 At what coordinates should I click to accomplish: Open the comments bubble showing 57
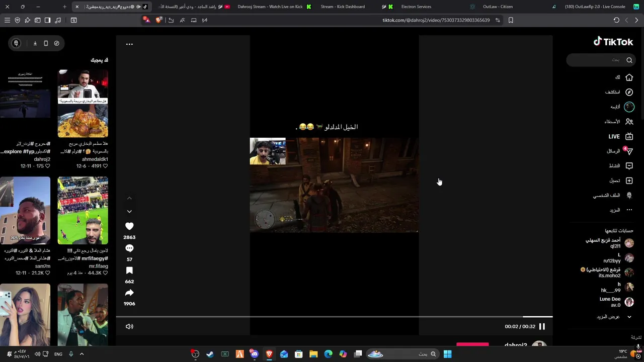coord(129,248)
